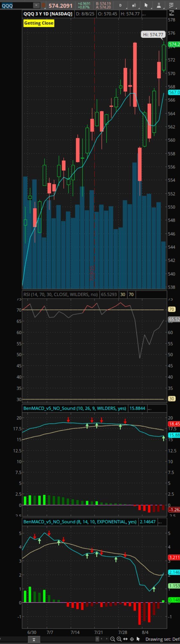This screenshot has width=180, height=644.
Task: Click the green 574.2 last price tag
Action: pos(174,44)
